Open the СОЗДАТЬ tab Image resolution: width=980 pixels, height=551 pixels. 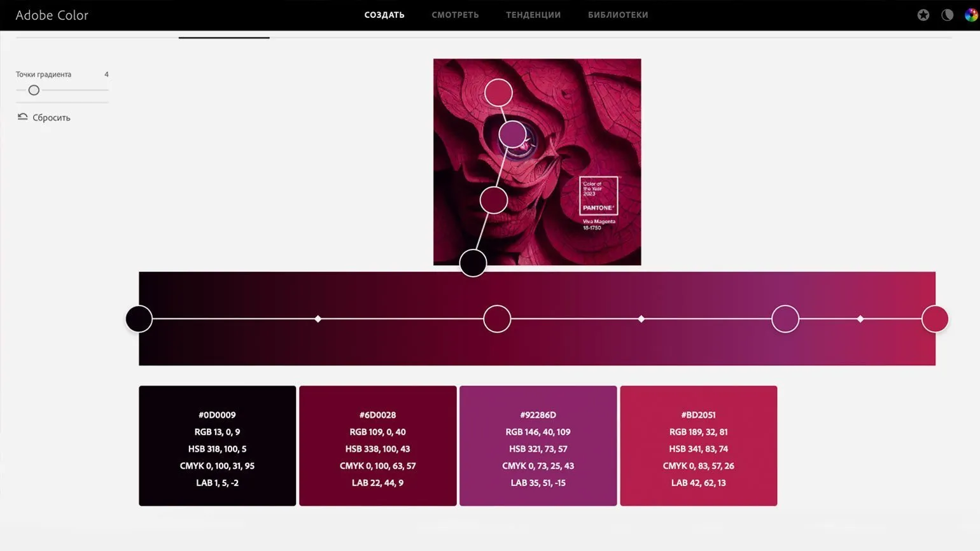[384, 15]
